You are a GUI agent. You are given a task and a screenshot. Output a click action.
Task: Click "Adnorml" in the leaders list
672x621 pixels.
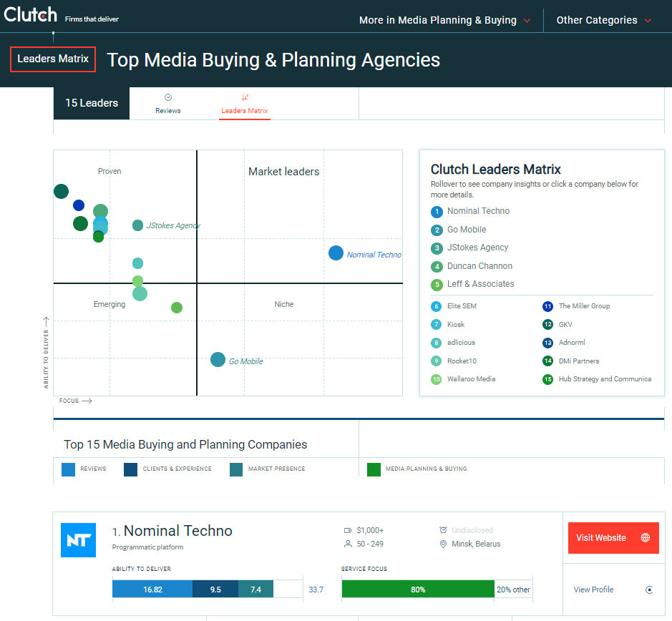[572, 343]
